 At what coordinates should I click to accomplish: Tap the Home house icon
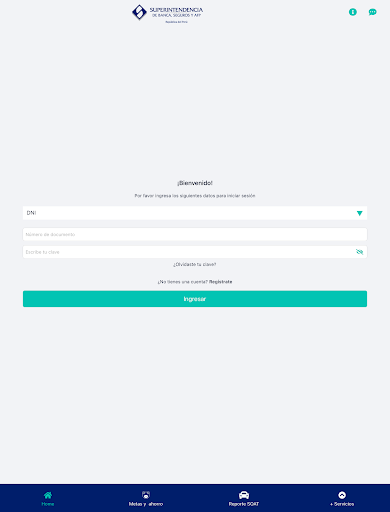point(48,495)
